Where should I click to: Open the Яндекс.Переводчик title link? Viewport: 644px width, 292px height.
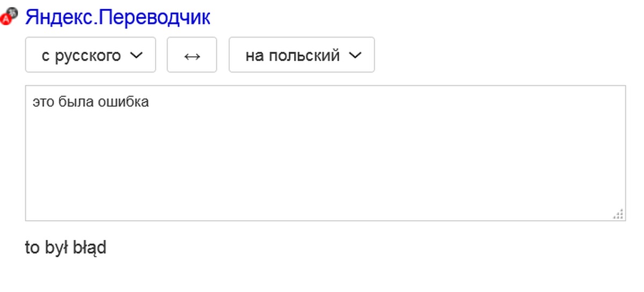coord(118,18)
